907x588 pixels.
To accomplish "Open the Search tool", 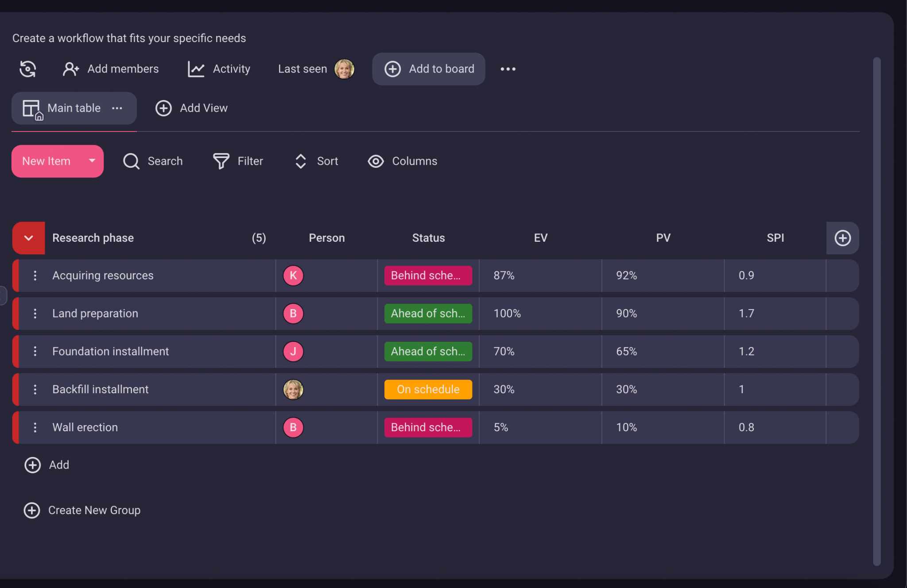I will pyautogui.click(x=153, y=161).
